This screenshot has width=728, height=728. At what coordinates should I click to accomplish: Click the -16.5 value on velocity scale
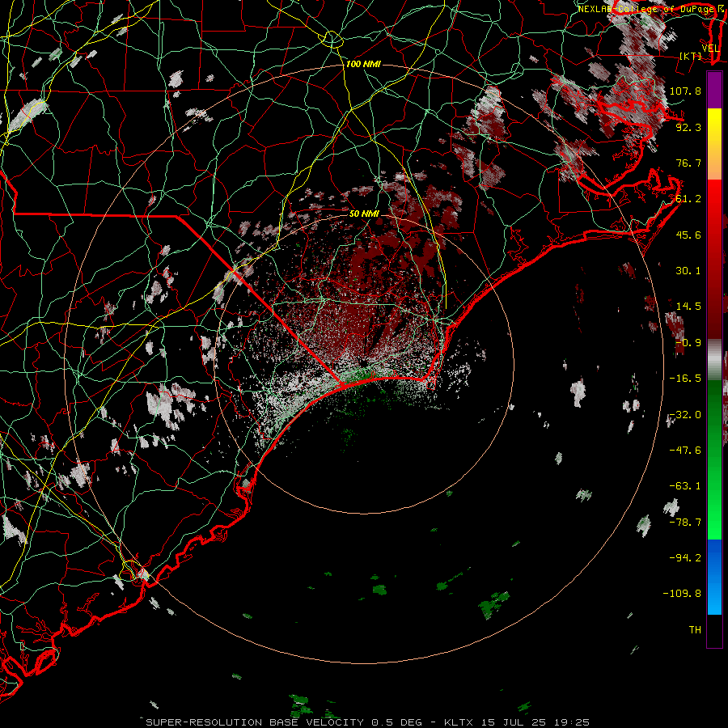pos(685,379)
